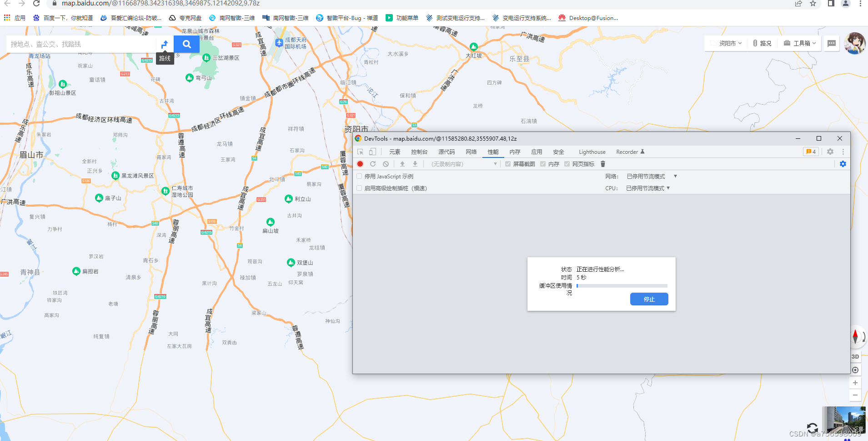This screenshot has height=441, width=868.
Task: Switch to the 元素 Elements tab
Action: click(395, 152)
